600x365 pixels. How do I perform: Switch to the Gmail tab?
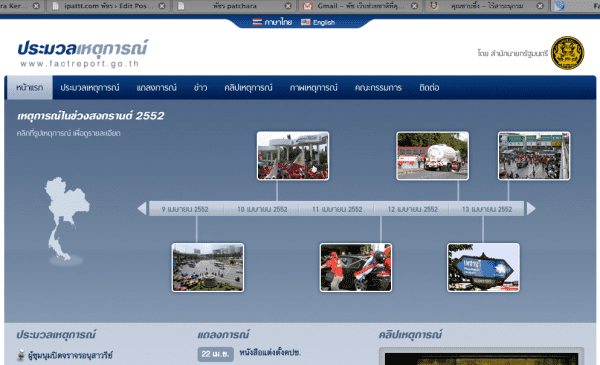coord(360,6)
